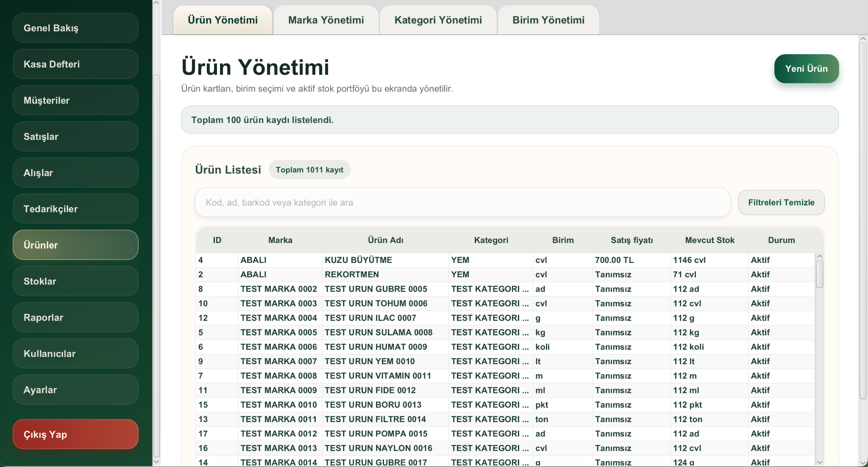Click the Toplam 1011 kayıt badge
The width and height of the screenshot is (868, 467).
click(x=309, y=170)
